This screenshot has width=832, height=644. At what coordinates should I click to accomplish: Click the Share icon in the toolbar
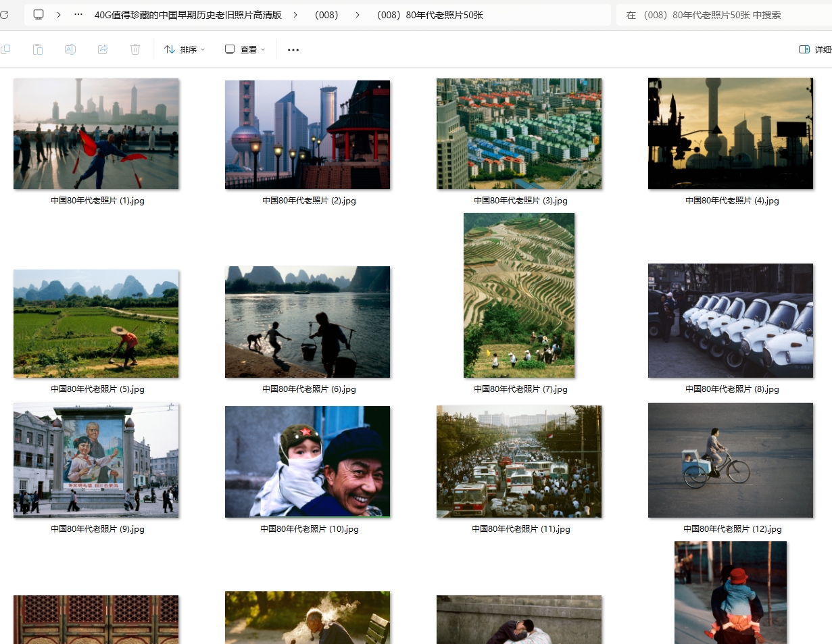click(103, 49)
